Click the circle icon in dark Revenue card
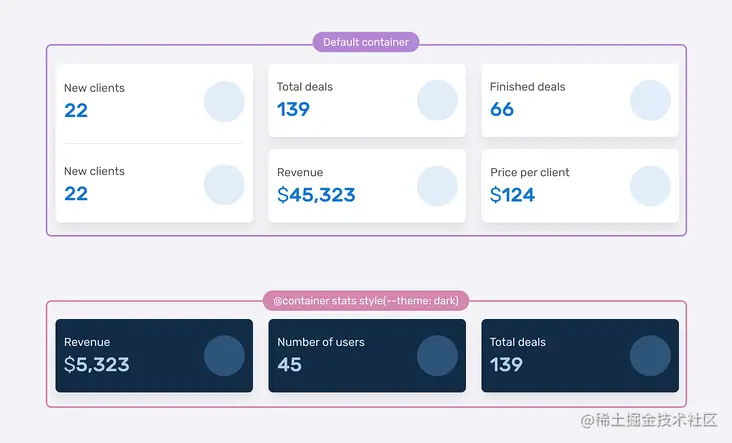Image resolution: width=732 pixels, height=443 pixels. [x=224, y=356]
